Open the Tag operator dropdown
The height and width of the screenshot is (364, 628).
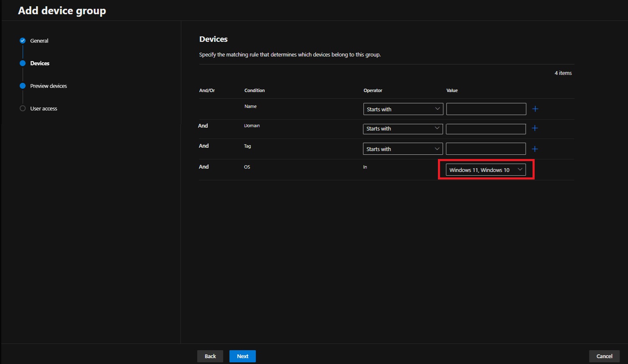(x=403, y=149)
